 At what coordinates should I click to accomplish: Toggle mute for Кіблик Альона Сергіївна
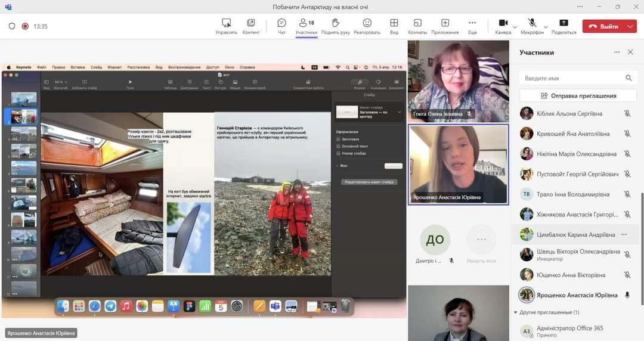click(x=627, y=113)
